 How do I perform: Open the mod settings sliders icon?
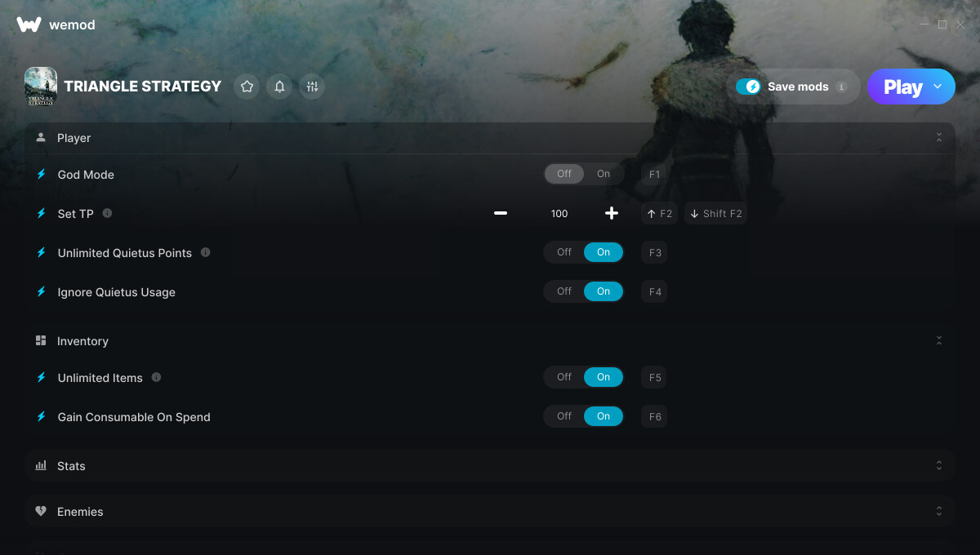pos(312,87)
